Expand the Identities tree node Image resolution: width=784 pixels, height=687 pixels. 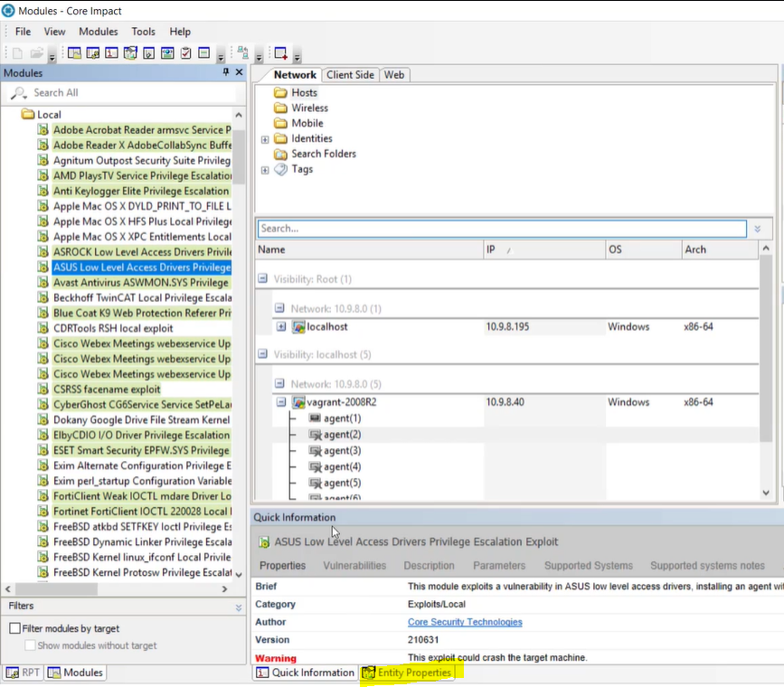265,139
